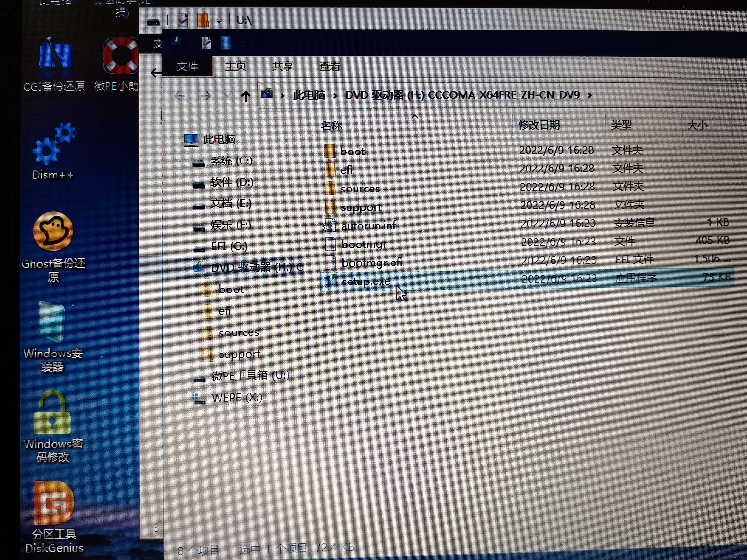Launch Windows安装器 desktop icon
747x560 pixels.
[53, 337]
